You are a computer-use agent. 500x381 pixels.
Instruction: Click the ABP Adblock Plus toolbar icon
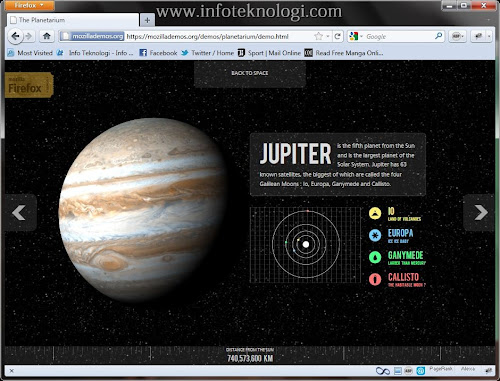pyautogui.click(x=456, y=36)
